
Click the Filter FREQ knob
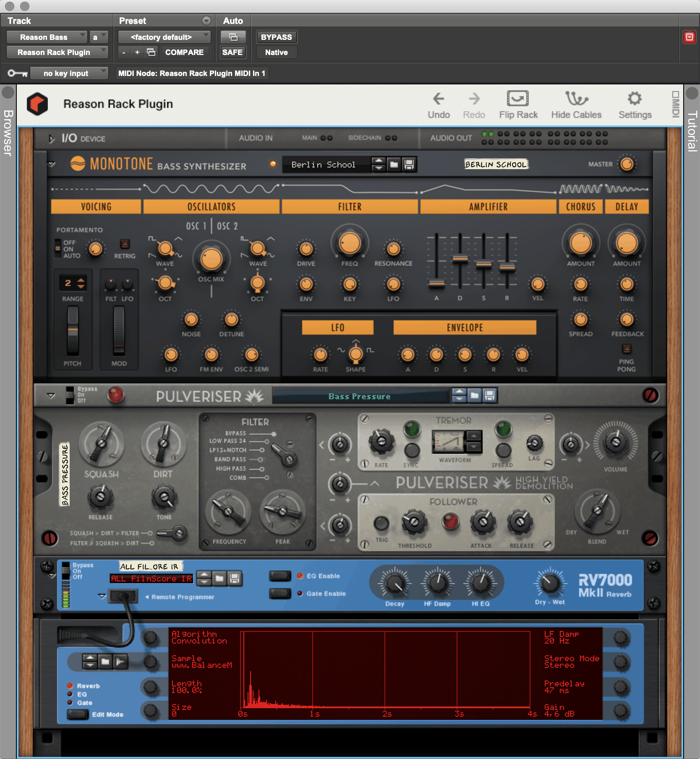pyautogui.click(x=350, y=243)
